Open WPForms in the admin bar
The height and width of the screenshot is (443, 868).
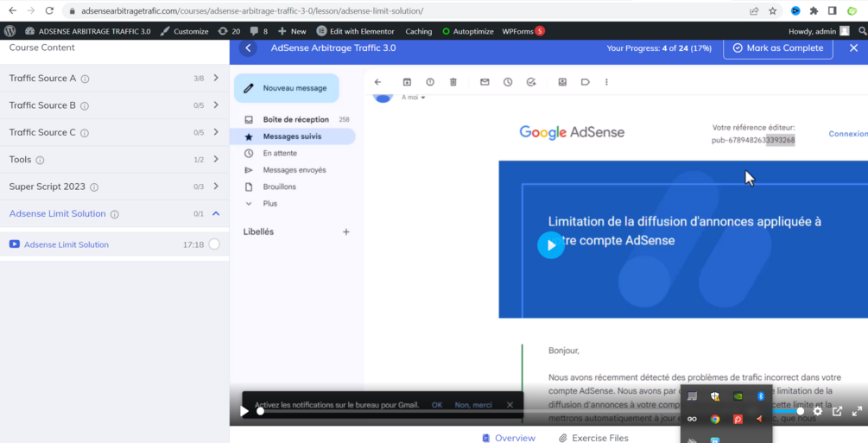coord(523,31)
